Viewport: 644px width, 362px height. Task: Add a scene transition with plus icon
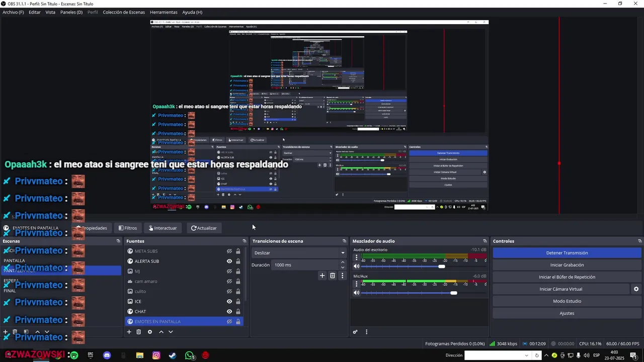[322, 276]
